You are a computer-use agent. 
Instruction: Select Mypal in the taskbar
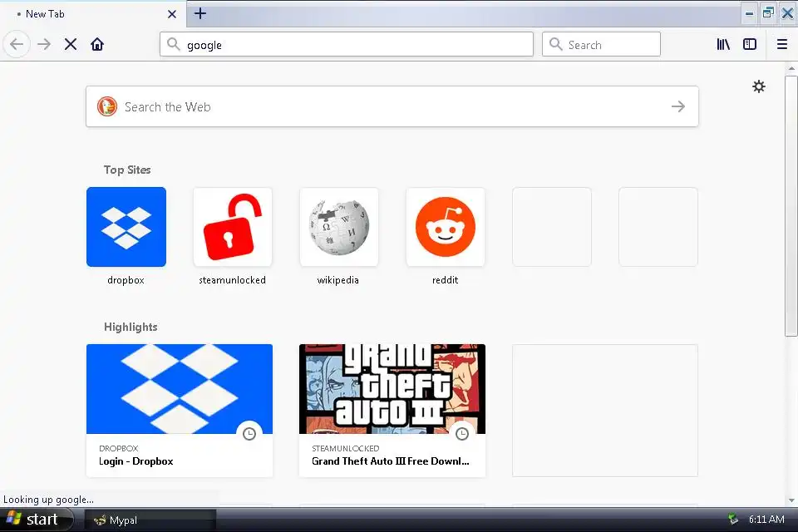pyautogui.click(x=150, y=520)
